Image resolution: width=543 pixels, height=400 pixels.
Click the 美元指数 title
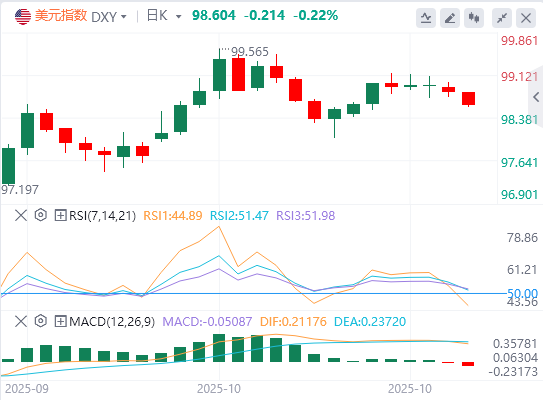pyautogui.click(x=61, y=16)
